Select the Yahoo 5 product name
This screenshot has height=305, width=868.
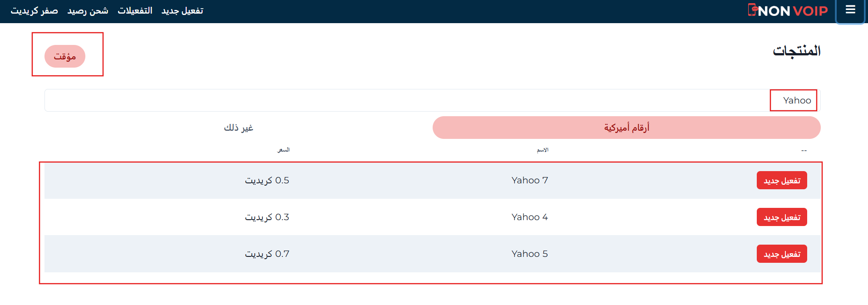pyautogui.click(x=529, y=254)
